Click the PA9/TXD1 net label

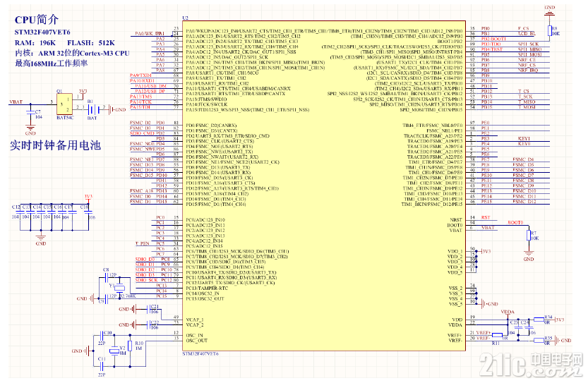(140, 75)
